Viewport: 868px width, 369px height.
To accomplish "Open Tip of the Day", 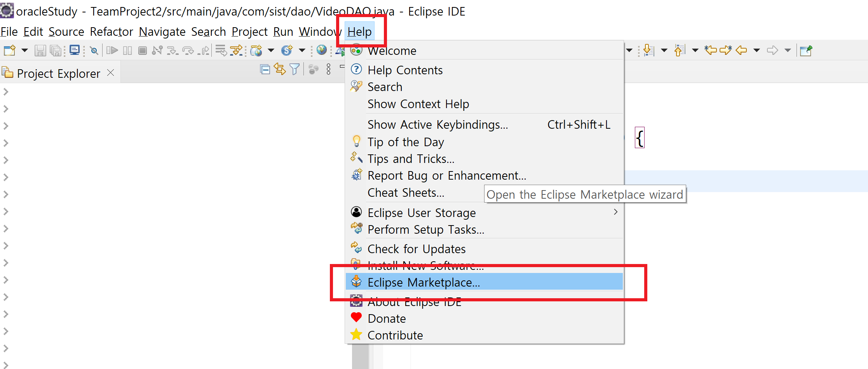I will [484, 142].
